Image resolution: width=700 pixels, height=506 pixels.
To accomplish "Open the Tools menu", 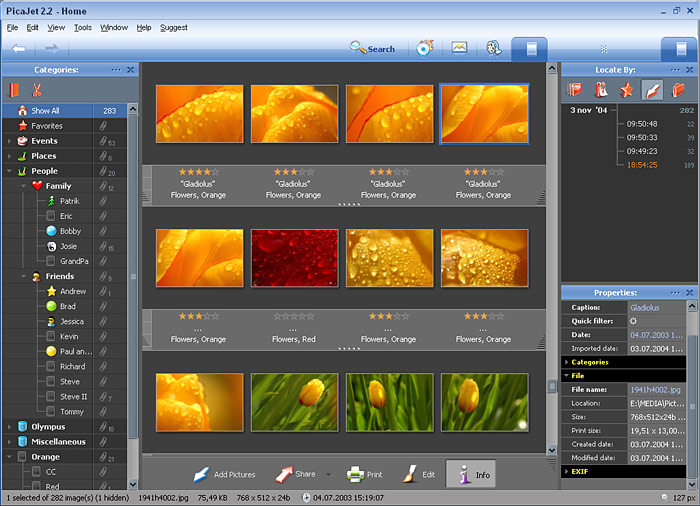I will pos(82,27).
